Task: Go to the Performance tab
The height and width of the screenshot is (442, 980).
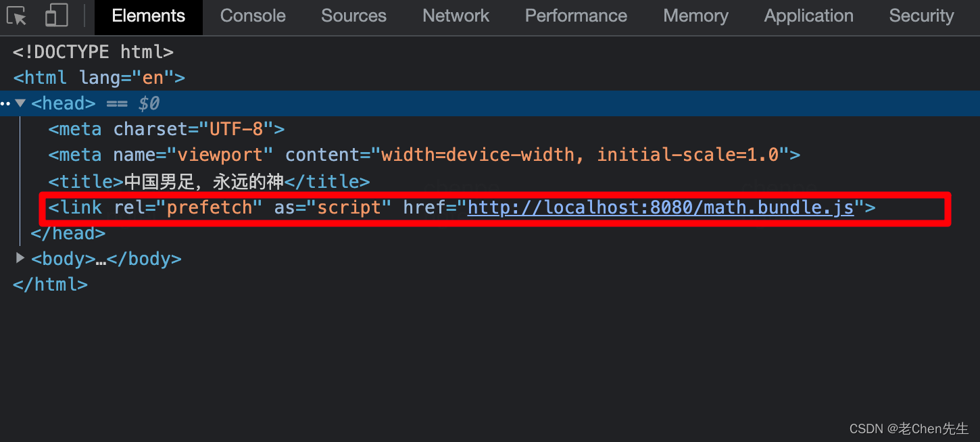Action: tap(576, 16)
